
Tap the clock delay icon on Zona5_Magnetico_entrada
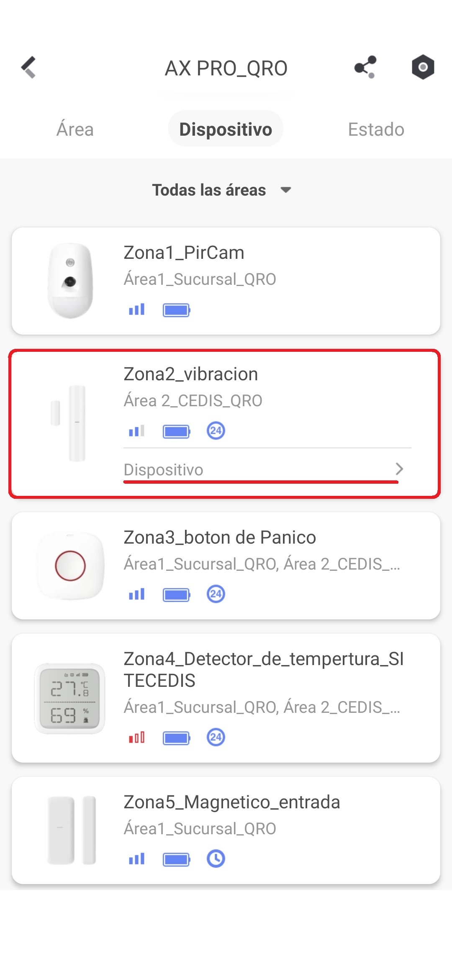pos(216,859)
